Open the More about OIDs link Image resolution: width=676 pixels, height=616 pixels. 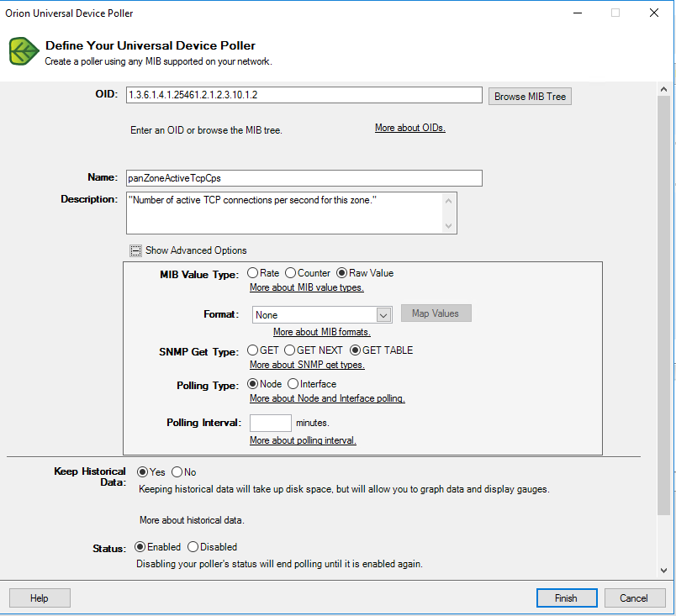[410, 128]
